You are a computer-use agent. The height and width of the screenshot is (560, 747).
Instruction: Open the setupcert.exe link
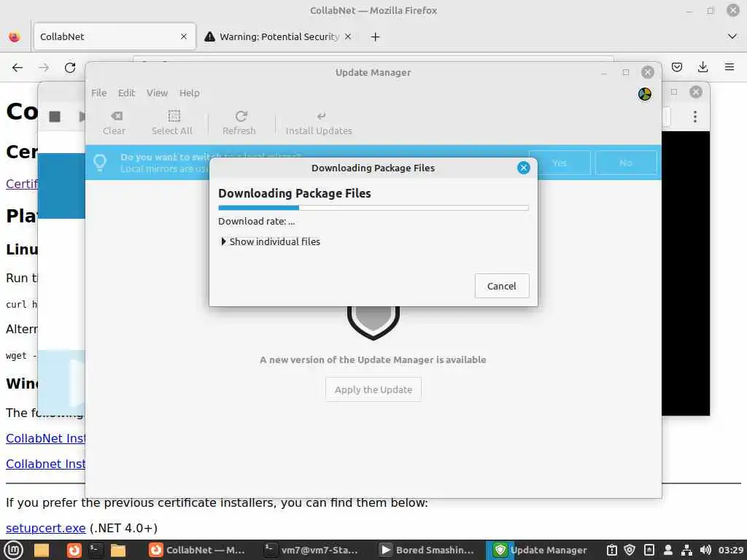tap(46, 528)
